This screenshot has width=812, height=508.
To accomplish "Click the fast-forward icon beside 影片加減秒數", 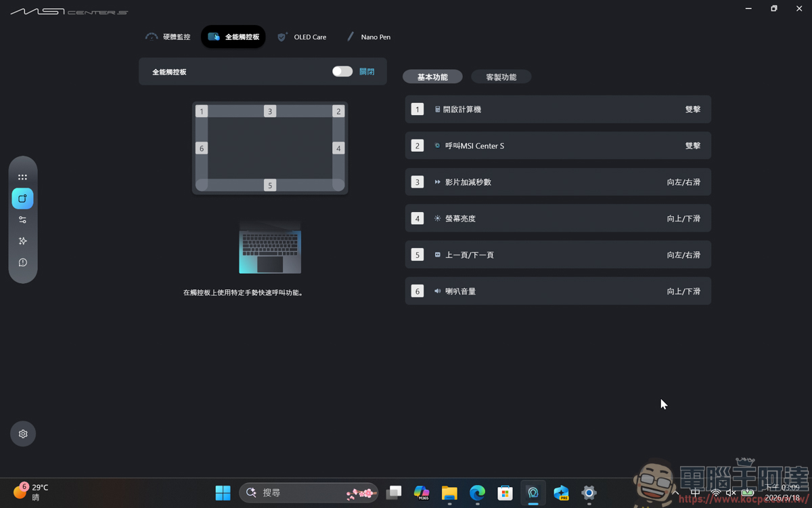I will (x=436, y=182).
